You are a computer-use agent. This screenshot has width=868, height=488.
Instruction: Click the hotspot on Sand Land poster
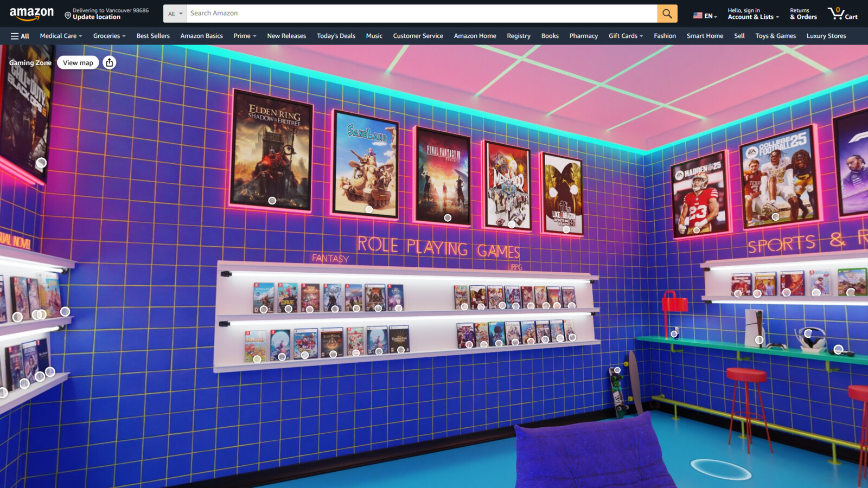pos(369,209)
